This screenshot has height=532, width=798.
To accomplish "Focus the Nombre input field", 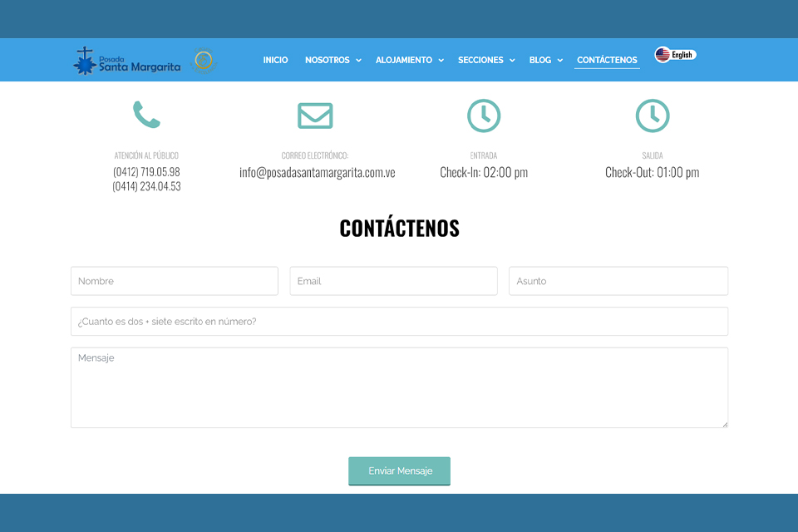I will pos(175,281).
